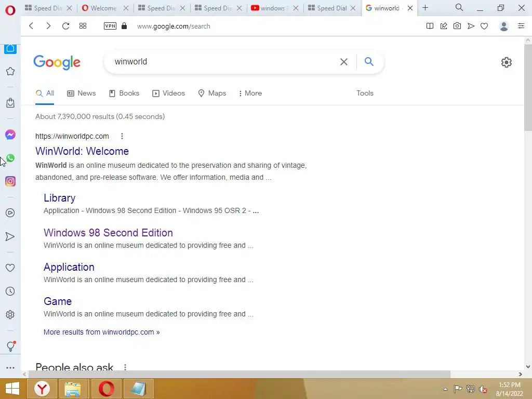
Task: Open Easy Setup menu icon
Action: [x=521, y=26]
